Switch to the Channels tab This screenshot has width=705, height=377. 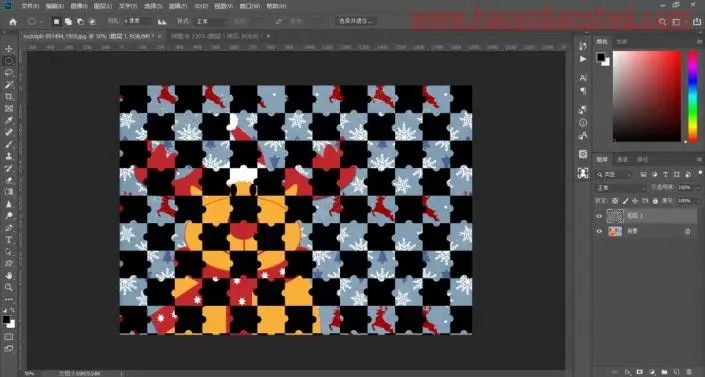(622, 159)
